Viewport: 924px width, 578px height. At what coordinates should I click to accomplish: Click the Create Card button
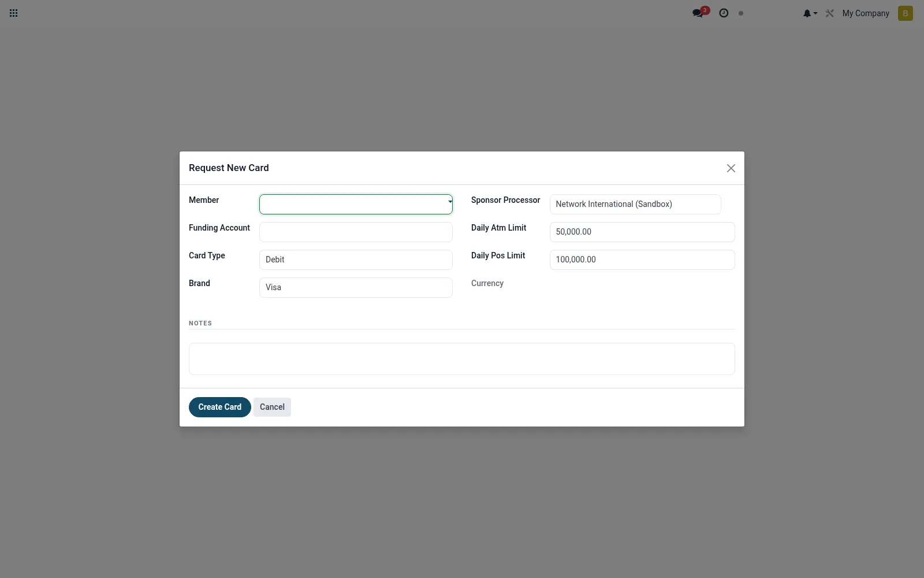click(220, 407)
